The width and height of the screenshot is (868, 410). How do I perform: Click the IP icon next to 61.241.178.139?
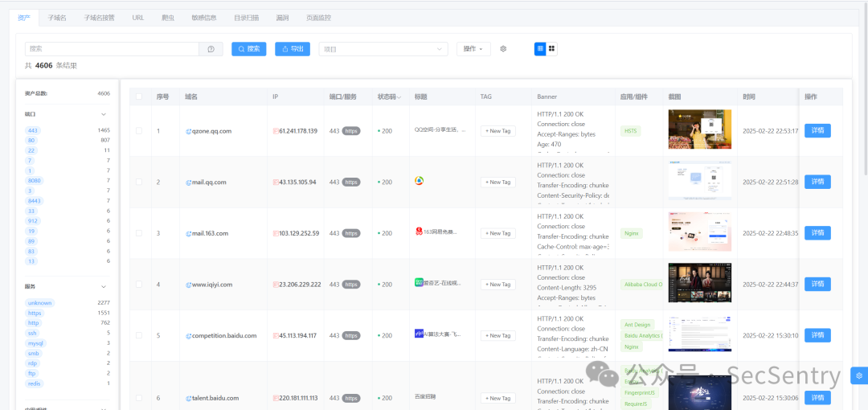coord(276,131)
